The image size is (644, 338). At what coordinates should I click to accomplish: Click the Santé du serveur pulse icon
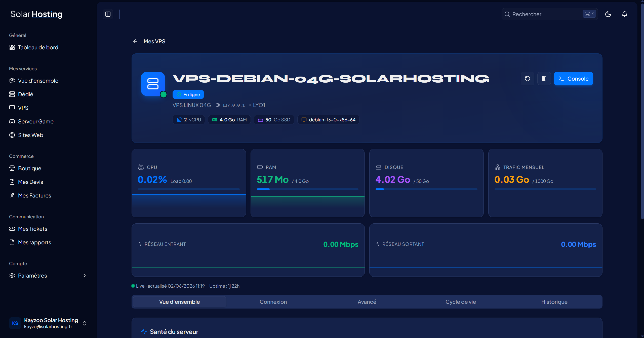pyautogui.click(x=144, y=331)
